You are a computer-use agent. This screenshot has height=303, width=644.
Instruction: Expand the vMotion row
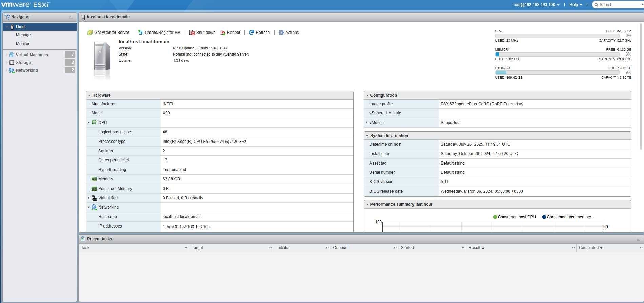[367, 123]
